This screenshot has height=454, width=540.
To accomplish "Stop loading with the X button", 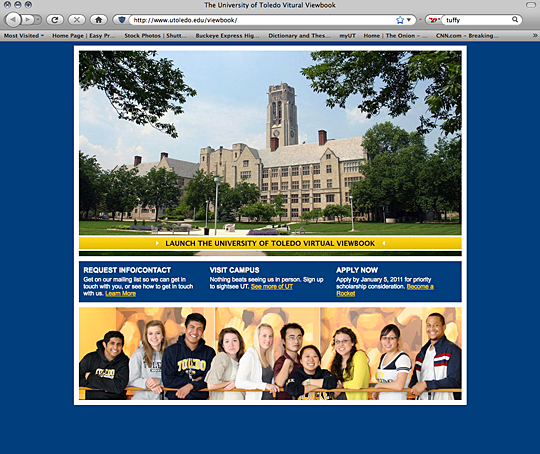I will [x=77, y=20].
